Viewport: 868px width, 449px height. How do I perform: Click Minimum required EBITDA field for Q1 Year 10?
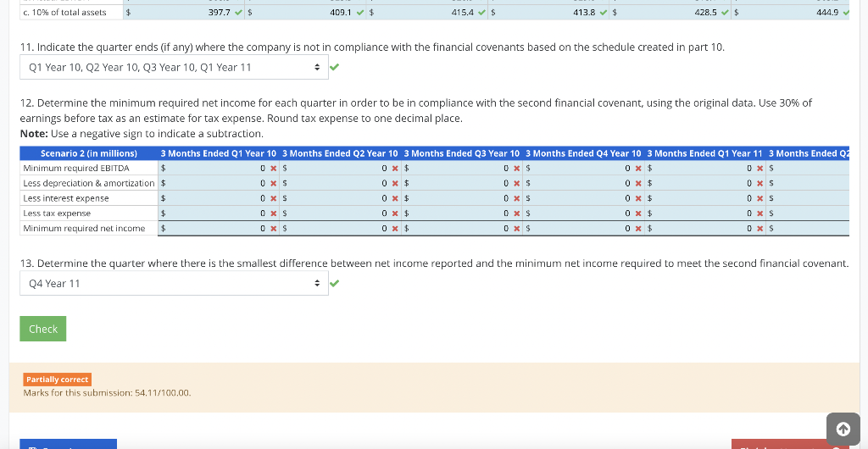[217, 168]
